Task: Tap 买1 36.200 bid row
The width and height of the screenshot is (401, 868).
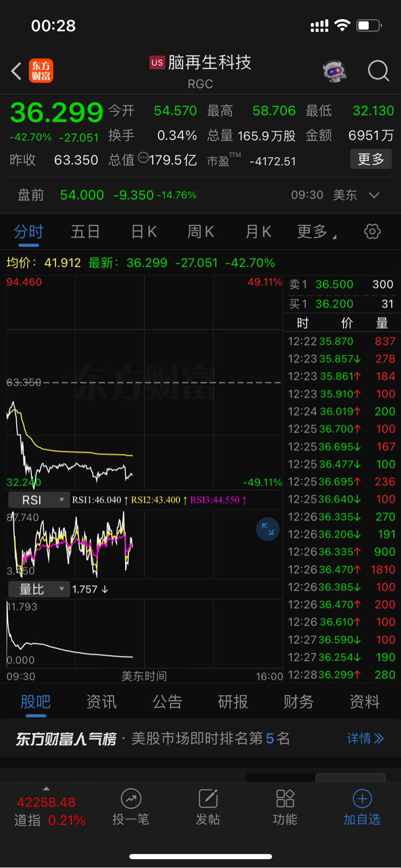Action: [x=341, y=304]
